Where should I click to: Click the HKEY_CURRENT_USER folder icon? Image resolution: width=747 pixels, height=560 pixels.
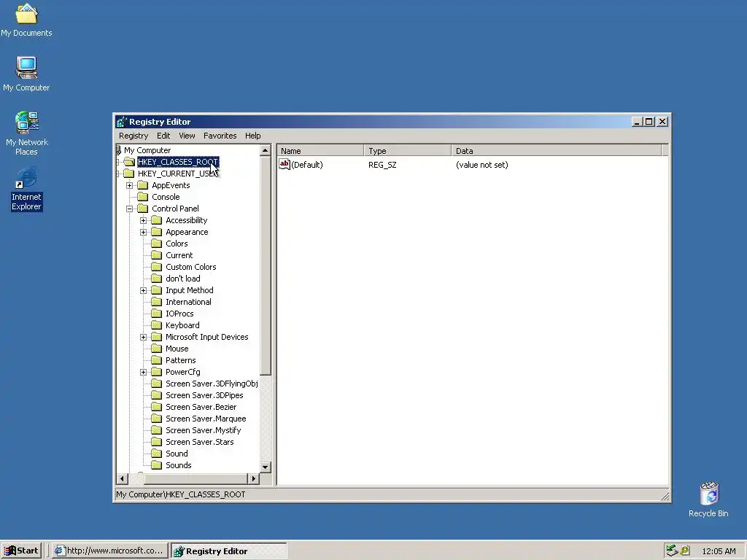click(x=129, y=174)
